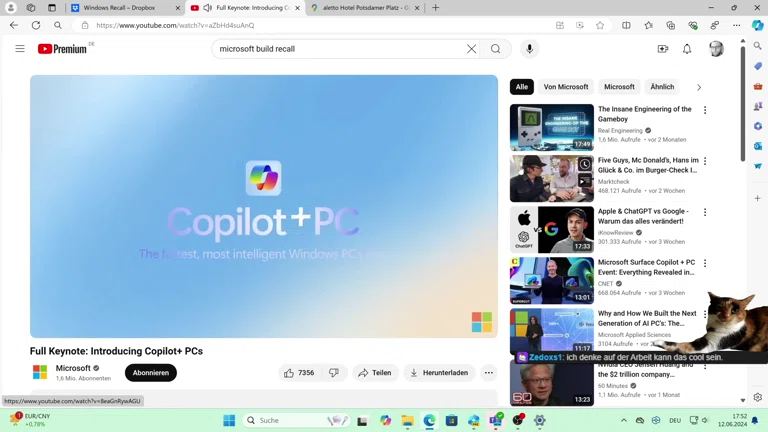This screenshot has height=432, width=768.
Task: Click the Teilen share button
Action: [375, 373]
